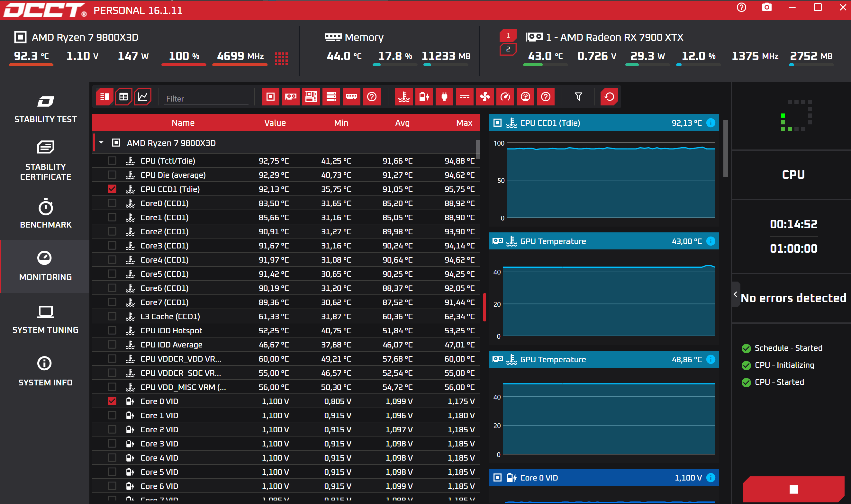Sort by the Min column header
Viewport: 851px width, 504px height.
point(341,123)
